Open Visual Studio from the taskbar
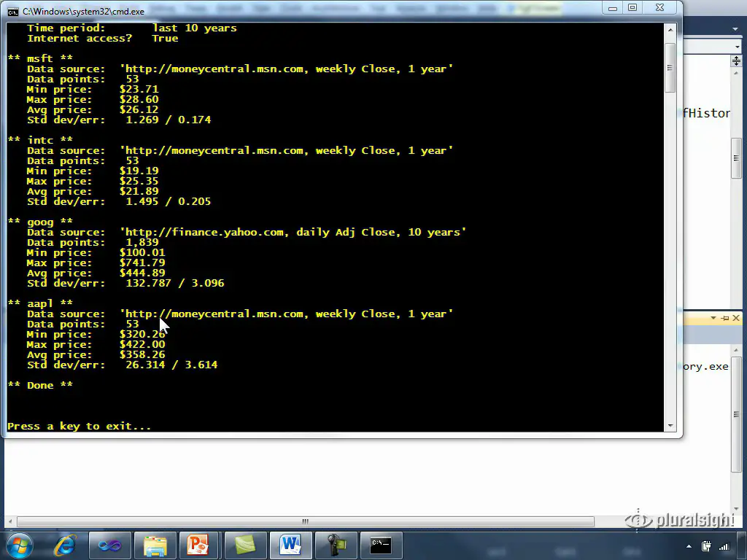 click(x=110, y=545)
